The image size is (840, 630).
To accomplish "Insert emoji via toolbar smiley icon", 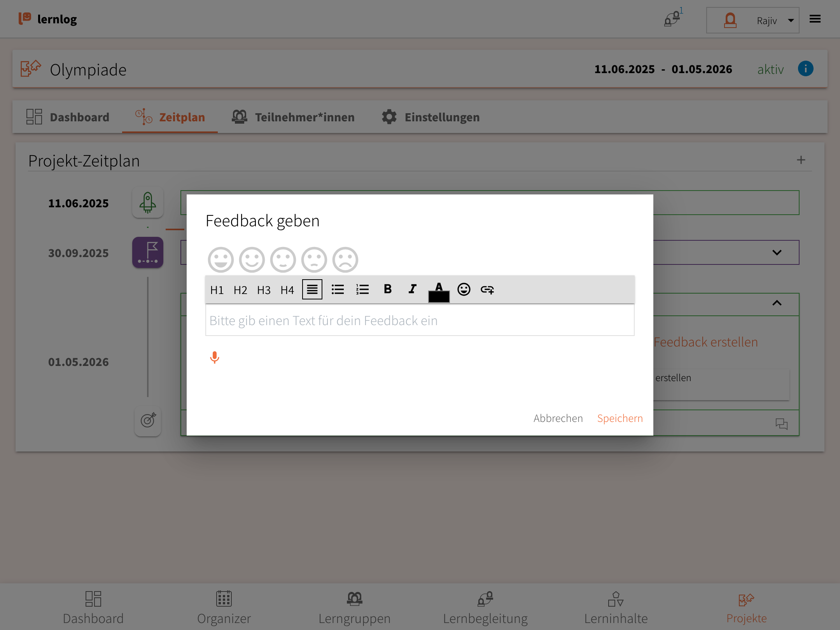I will pos(464,289).
